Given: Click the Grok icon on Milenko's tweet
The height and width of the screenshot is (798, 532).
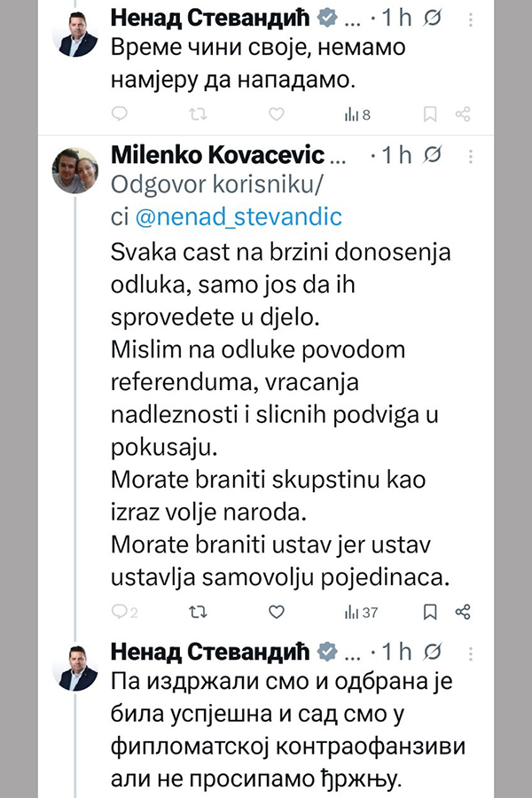Looking at the screenshot, I should pos(434,156).
